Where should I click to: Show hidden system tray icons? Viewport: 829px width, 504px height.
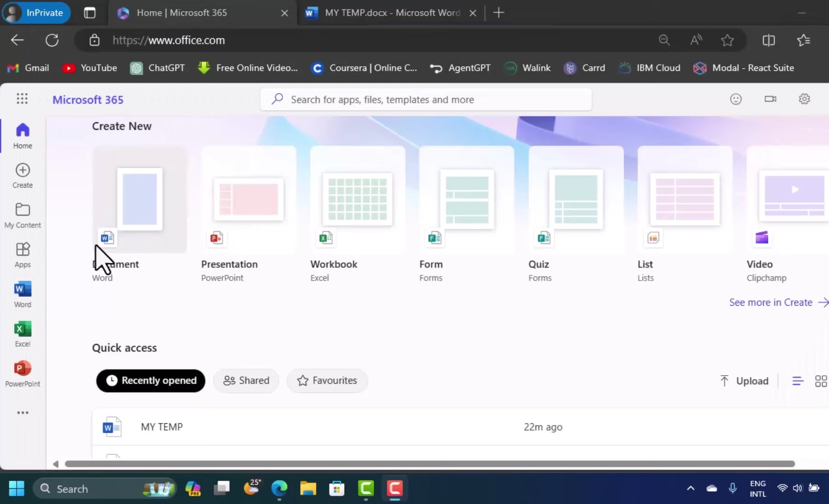coord(690,489)
